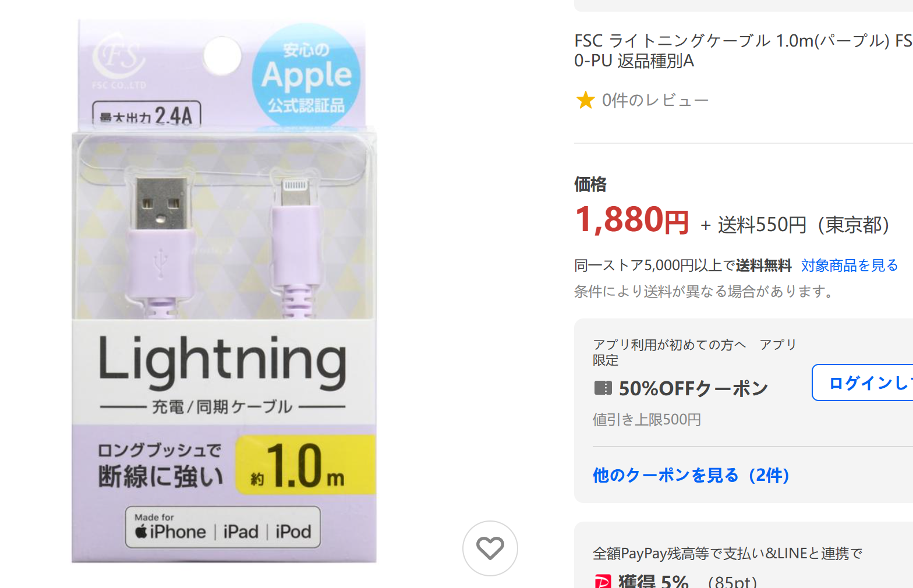The height and width of the screenshot is (588, 913).
Task: Click the Made for iPhone iPad iPod badge
Action: pyautogui.click(x=223, y=527)
